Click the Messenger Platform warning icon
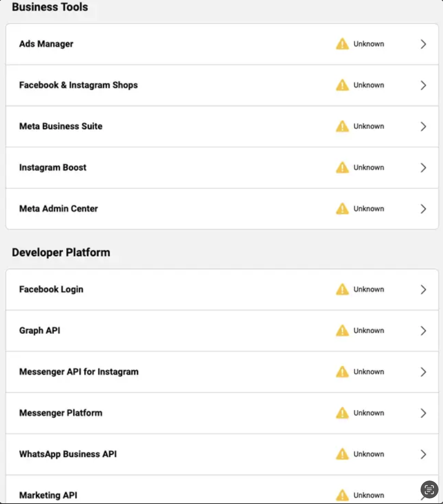The image size is (443, 504). pos(342,413)
